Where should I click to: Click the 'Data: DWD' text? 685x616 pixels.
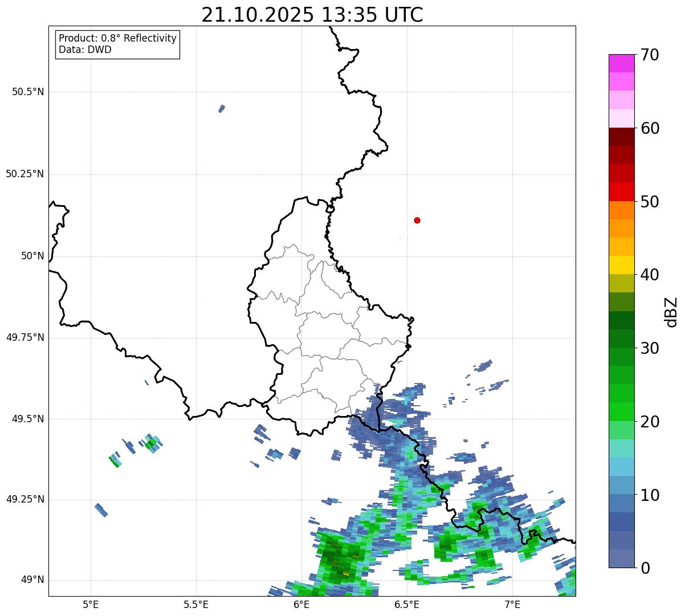[85, 50]
